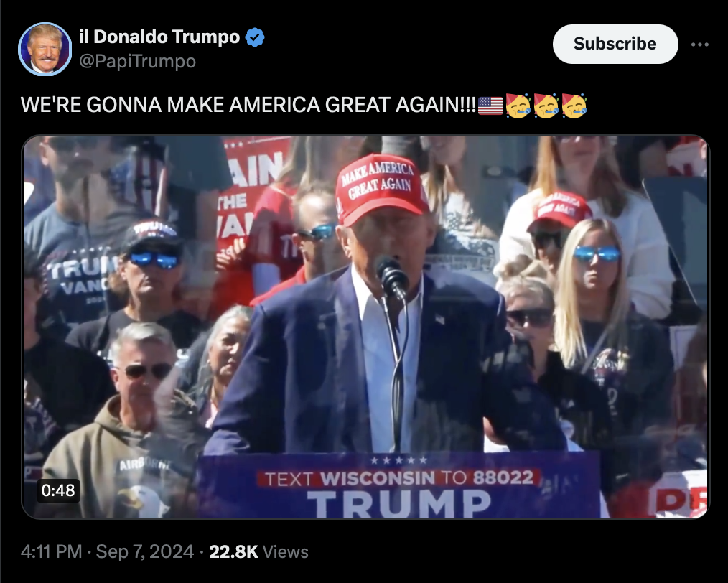Click the red MAGA hat in video
This screenshot has height=583, width=728.
click(x=381, y=188)
